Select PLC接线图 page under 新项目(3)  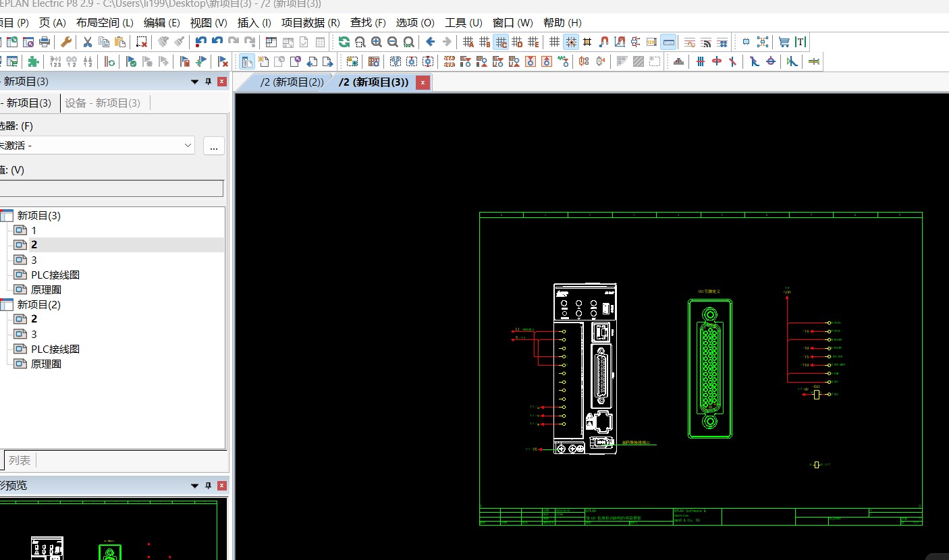pyautogui.click(x=55, y=275)
